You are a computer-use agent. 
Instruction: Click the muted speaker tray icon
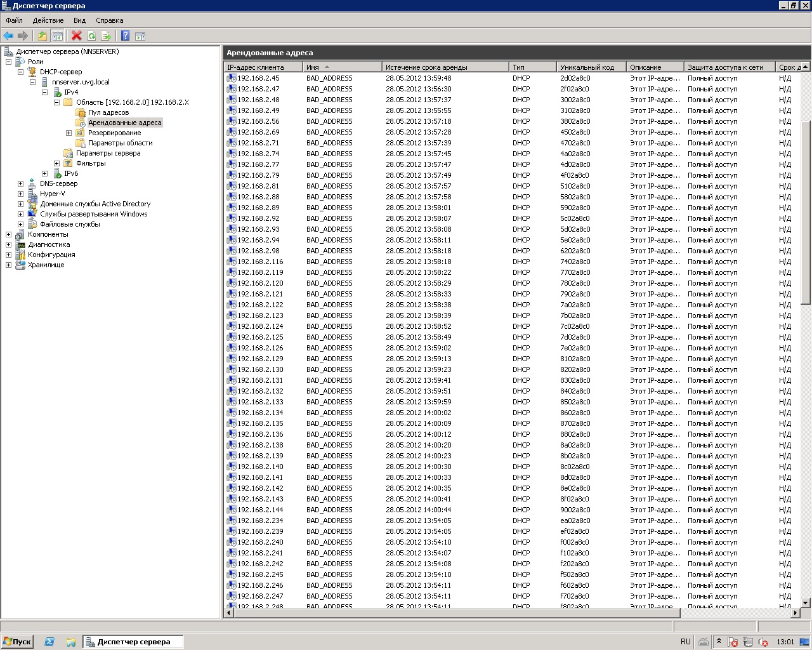pyautogui.click(x=763, y=642)
